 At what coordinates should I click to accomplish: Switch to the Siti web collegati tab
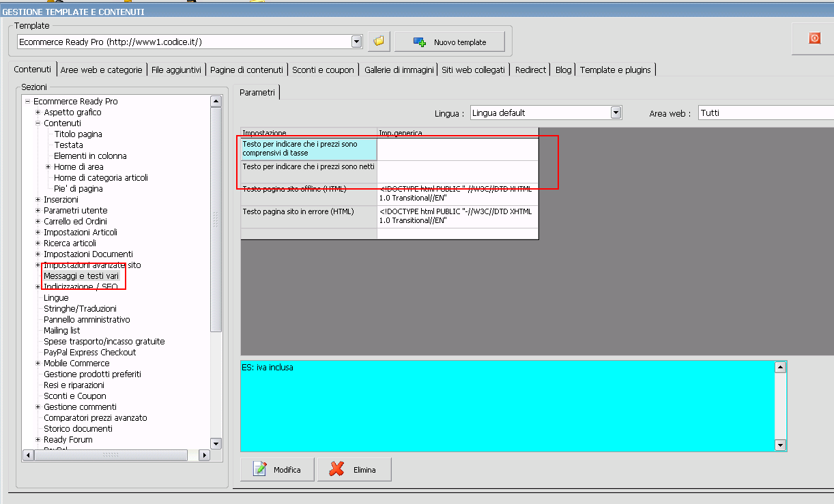tap(473, 70)
